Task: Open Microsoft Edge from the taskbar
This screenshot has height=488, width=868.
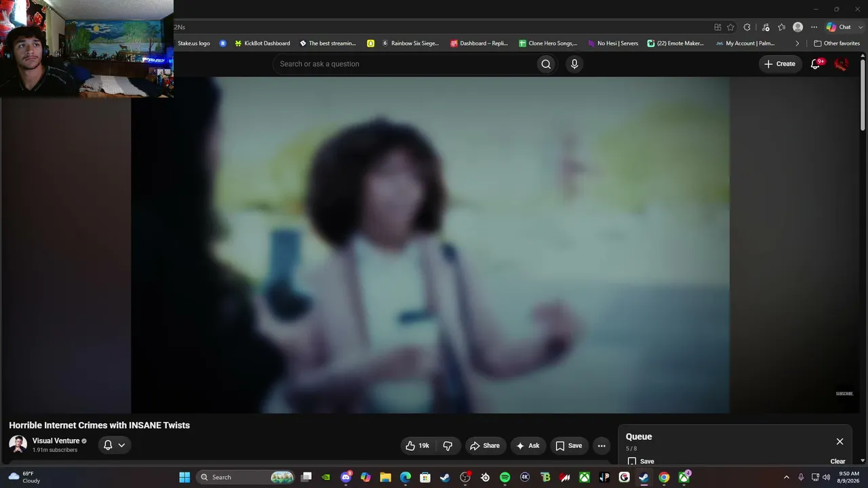Action: tap(406, 477)
